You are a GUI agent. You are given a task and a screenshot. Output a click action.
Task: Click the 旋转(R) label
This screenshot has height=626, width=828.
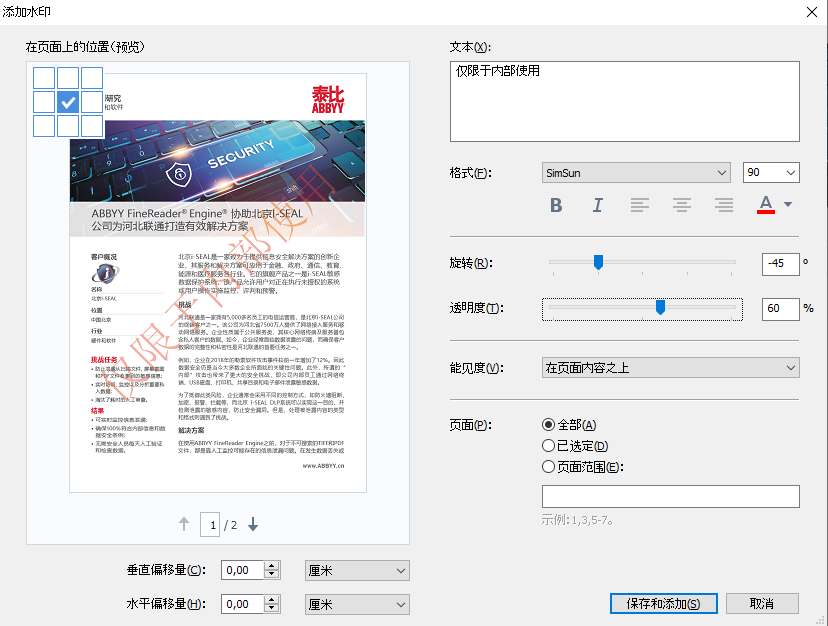click(471, 263)
